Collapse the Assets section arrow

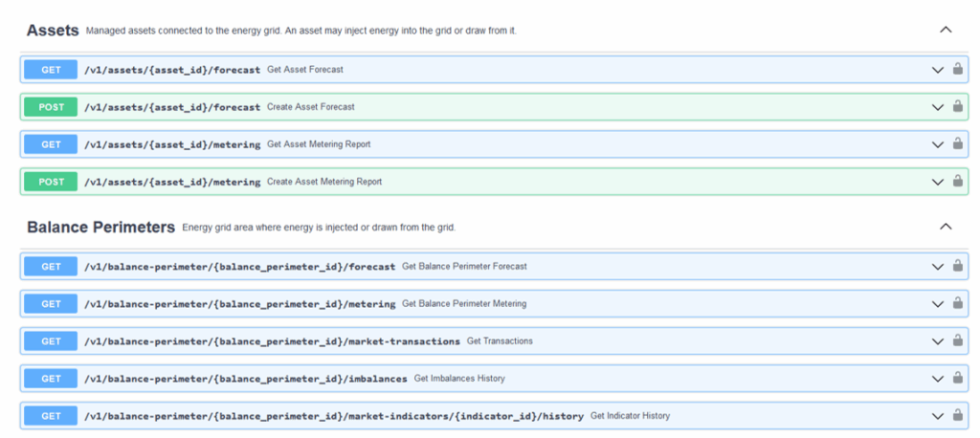tap(946, 30)
